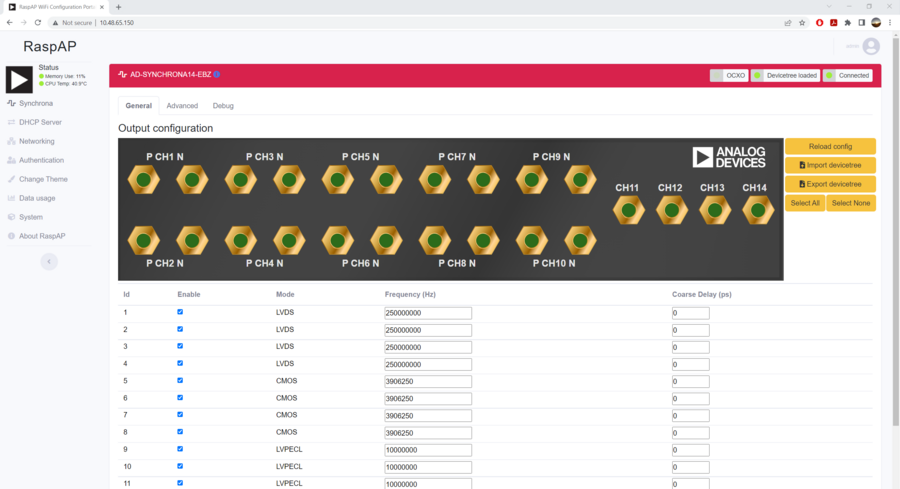
Task: Disable the output channel 1 checkbox
Action: point(180,312)
